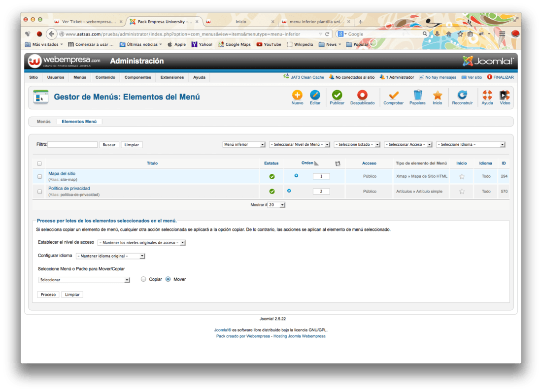The image size is (542, 392).
Task: Sort by the Título column header
Action: 152,163
